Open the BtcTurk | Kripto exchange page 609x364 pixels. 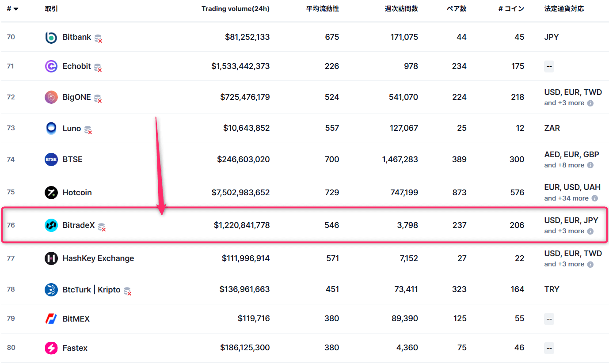coord(91,289)
